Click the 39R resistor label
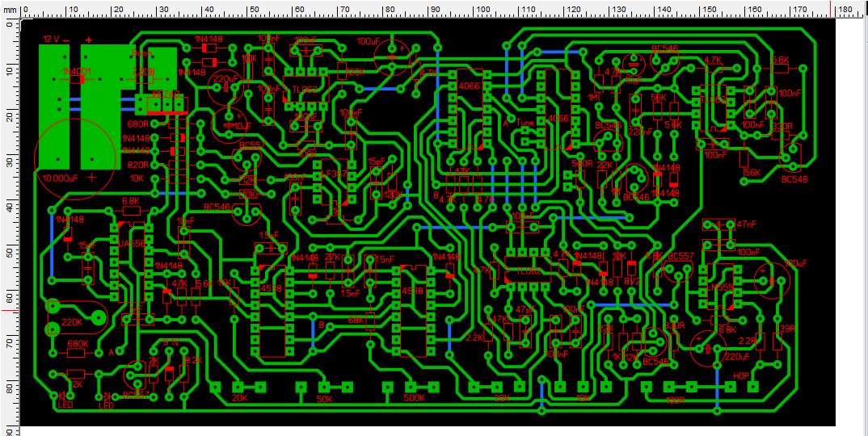868x436 pixels. pyautogui.click(x=786, y=328)
